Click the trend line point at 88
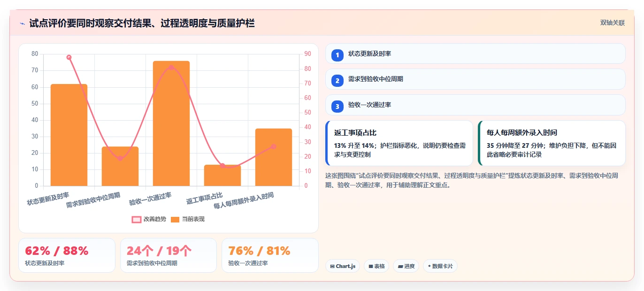Screen dimensions: 644x291 tap(69, 57)
